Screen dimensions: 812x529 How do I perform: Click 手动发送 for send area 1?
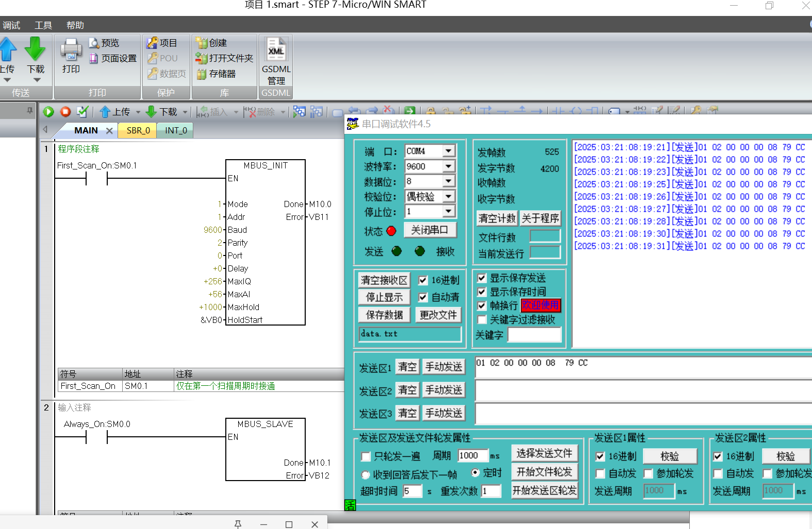[x=443, y=367]
